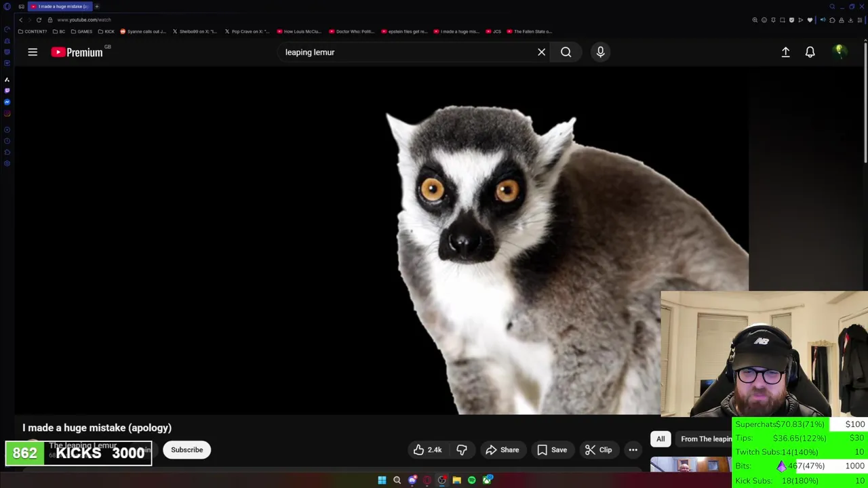Screen dimensions: 868x488
Task: Open a new browser tab with plus
Action: (x=97, y=6)
